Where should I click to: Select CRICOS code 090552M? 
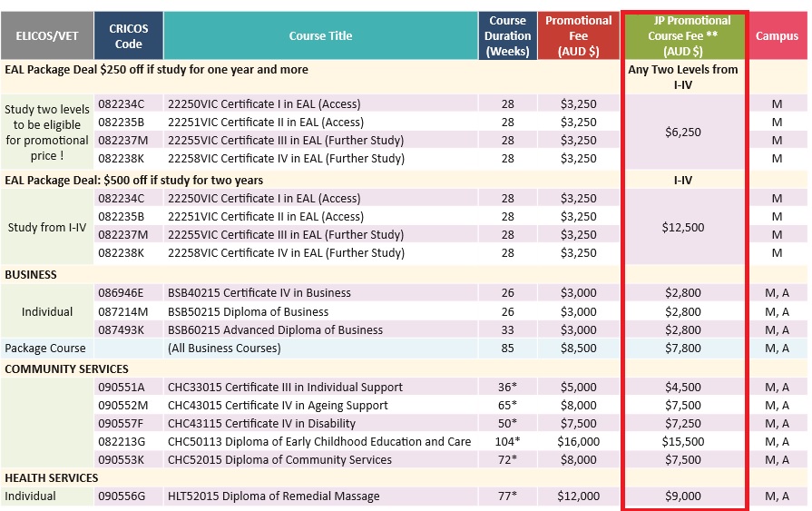(x=123, y=406)
